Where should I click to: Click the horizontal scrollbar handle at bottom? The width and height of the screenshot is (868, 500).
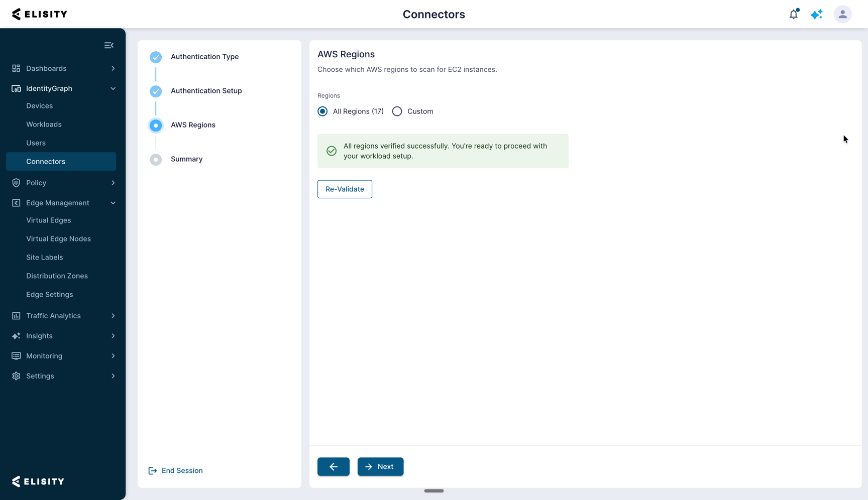tap(434, 491)
